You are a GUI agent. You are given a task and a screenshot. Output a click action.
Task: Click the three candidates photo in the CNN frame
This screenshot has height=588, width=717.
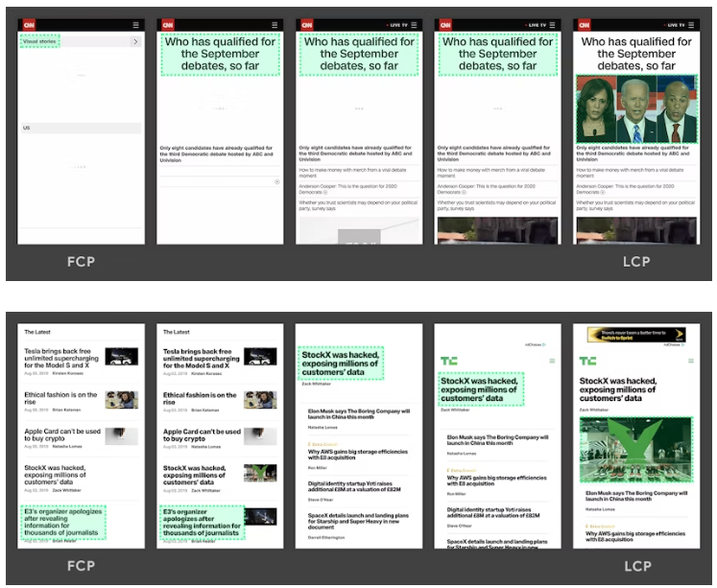(636, 109)
